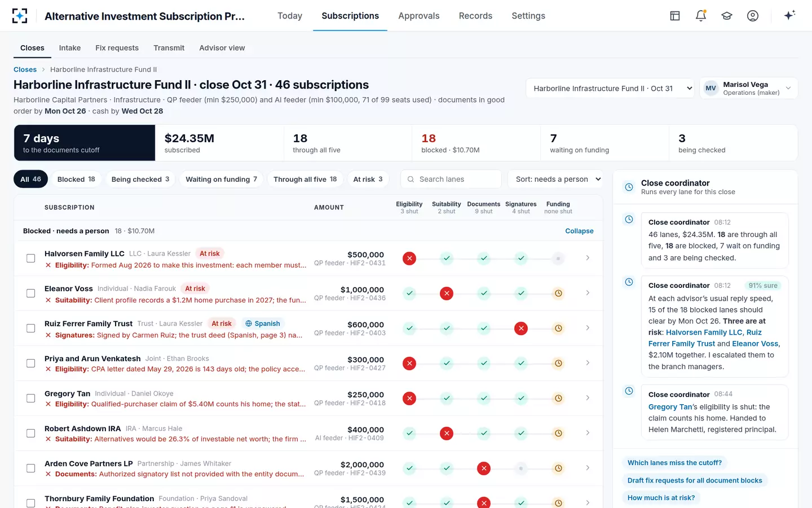The image size is (812, 508).
Task: Click the red Suitability failed icon for Eleanor Voss
Action: click(x=447, y=294)
